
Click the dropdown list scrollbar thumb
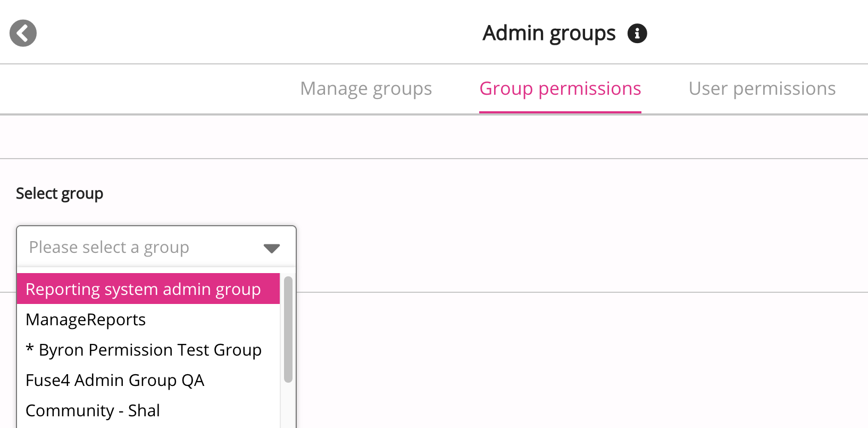tap(288, 329)
